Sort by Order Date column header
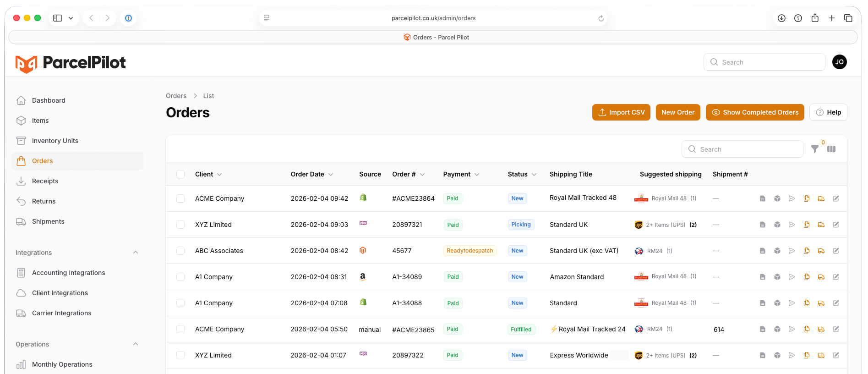Image resolution: width=868 pixels, height=374 pixels. click(x=312, y=174)
